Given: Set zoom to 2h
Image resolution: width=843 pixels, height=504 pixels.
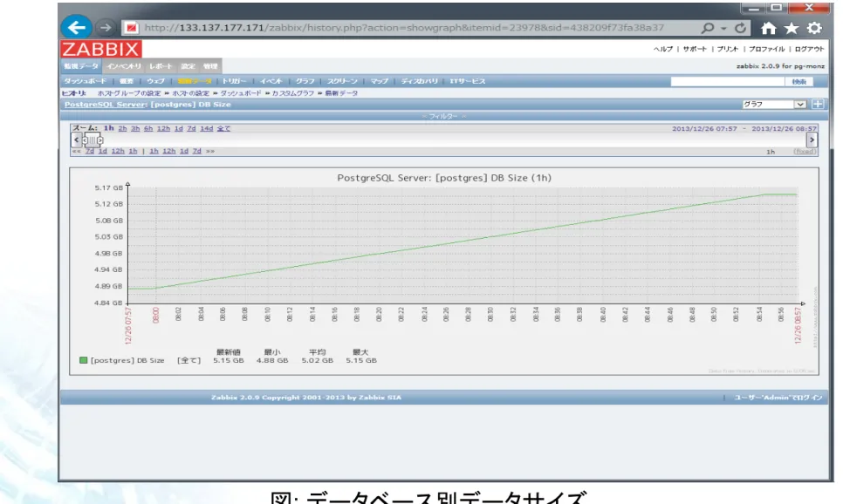Looking at the screenshot, I should point(122,128).
